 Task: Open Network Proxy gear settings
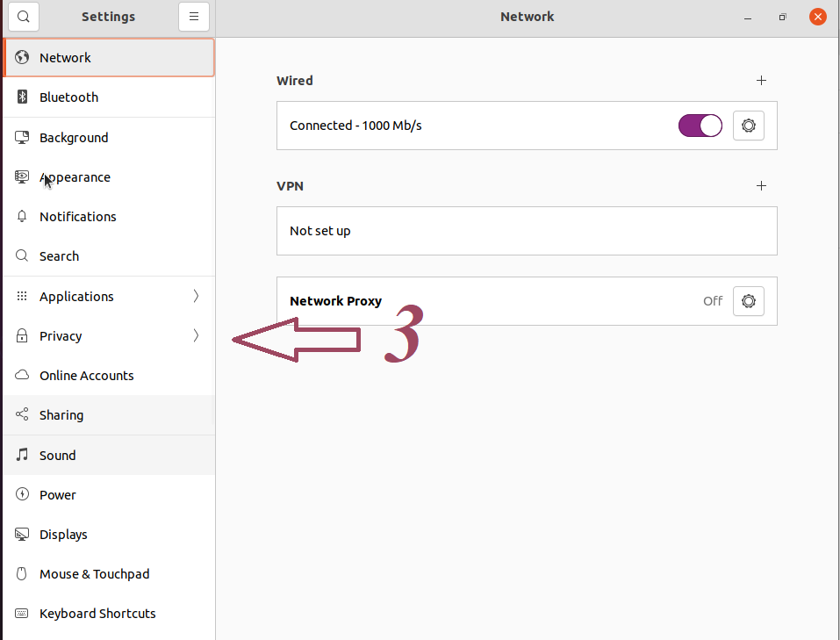749,301
